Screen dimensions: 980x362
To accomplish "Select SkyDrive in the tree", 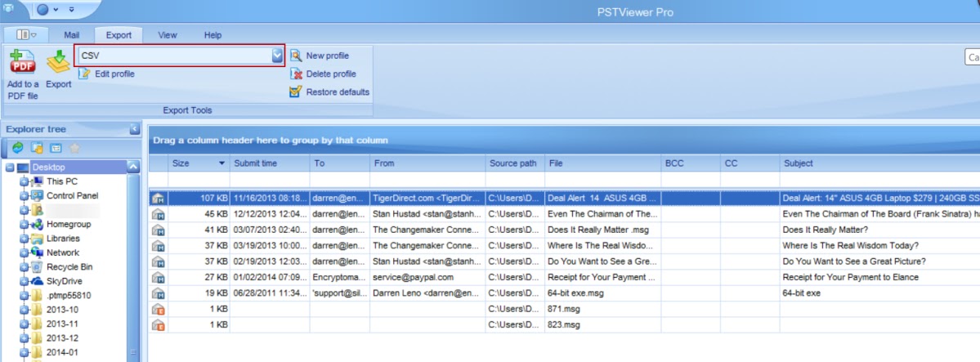I will [65, 281].
